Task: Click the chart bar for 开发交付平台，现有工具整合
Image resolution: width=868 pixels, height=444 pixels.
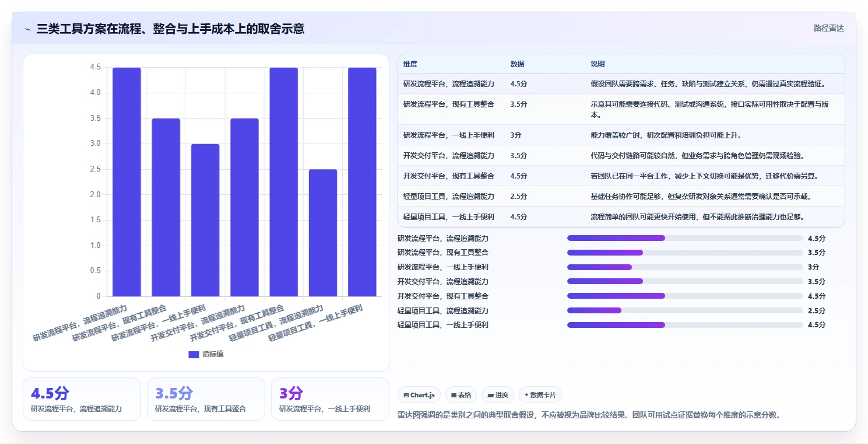Action: [284, 182]
